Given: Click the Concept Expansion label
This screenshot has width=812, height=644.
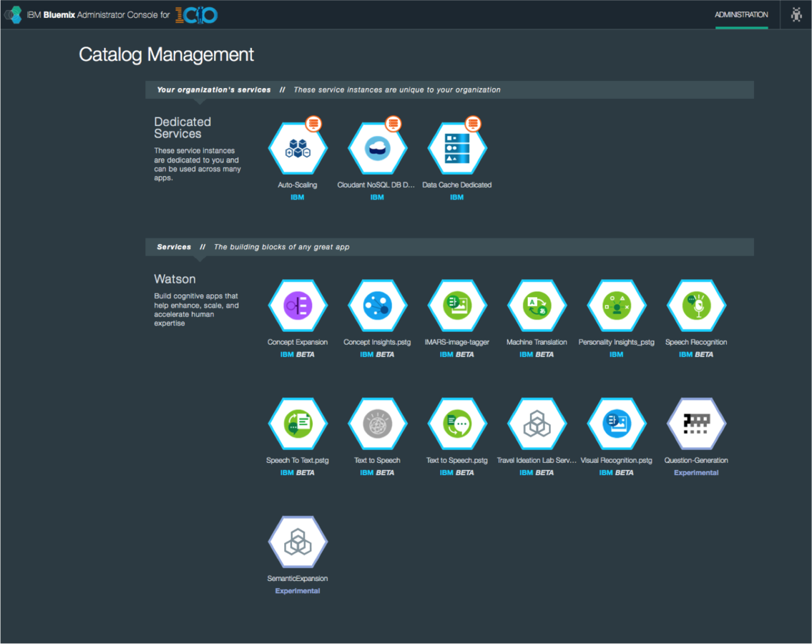Looking at the screenshot, I should 297,342.
